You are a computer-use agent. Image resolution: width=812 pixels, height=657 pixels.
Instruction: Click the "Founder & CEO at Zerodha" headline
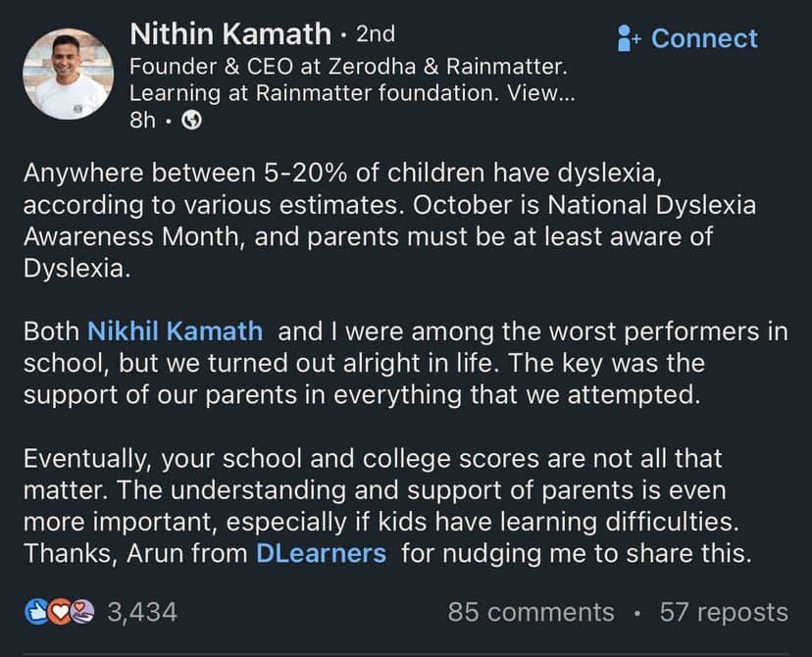[349, 68]
